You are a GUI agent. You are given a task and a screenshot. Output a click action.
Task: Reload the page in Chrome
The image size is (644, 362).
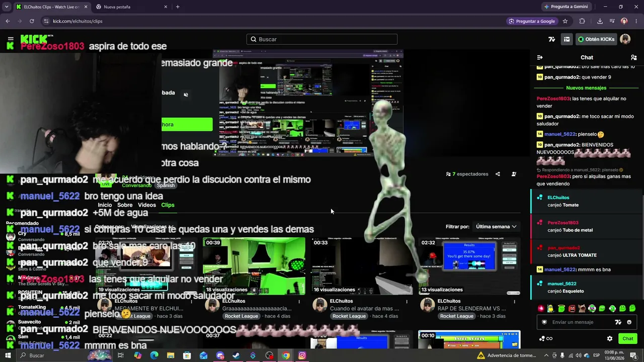tap(32, 21)
